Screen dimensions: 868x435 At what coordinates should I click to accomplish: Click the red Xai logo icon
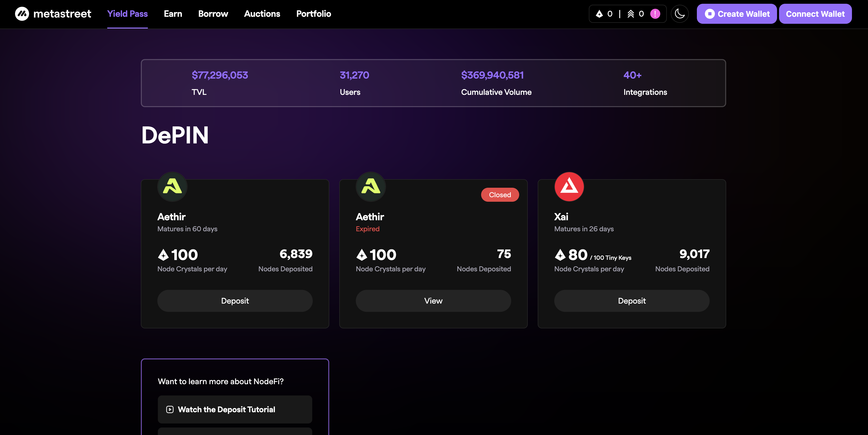tap(569, 186)
